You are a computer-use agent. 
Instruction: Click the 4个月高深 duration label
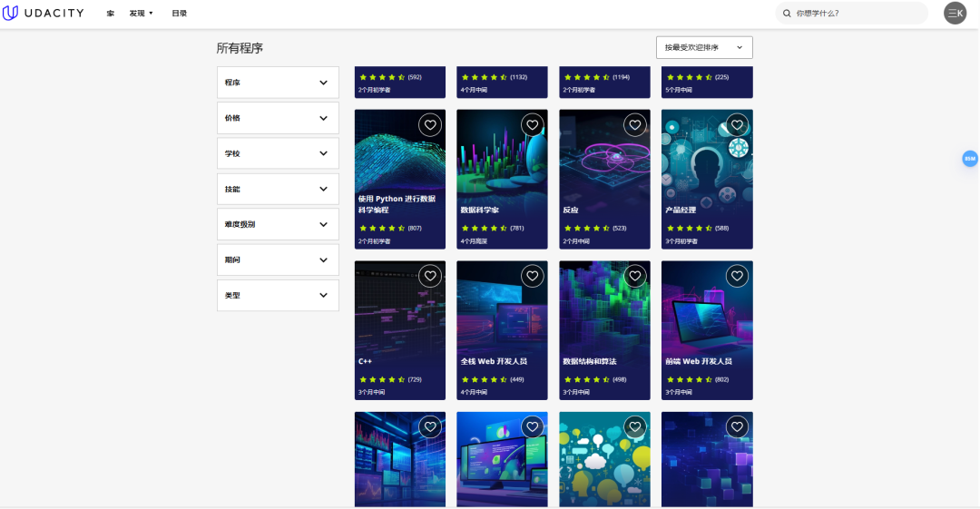click(474, 241)
